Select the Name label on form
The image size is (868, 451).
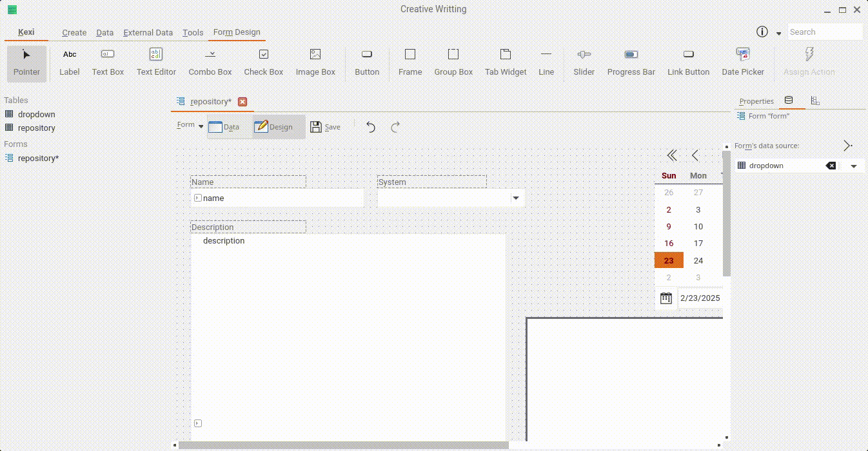coord(248,182)
